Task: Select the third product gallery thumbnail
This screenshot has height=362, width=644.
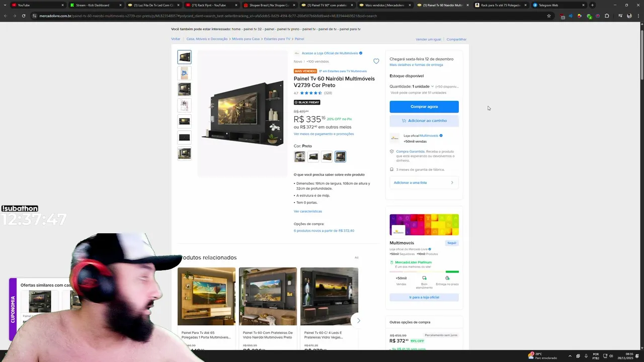Action: point(184,89)
